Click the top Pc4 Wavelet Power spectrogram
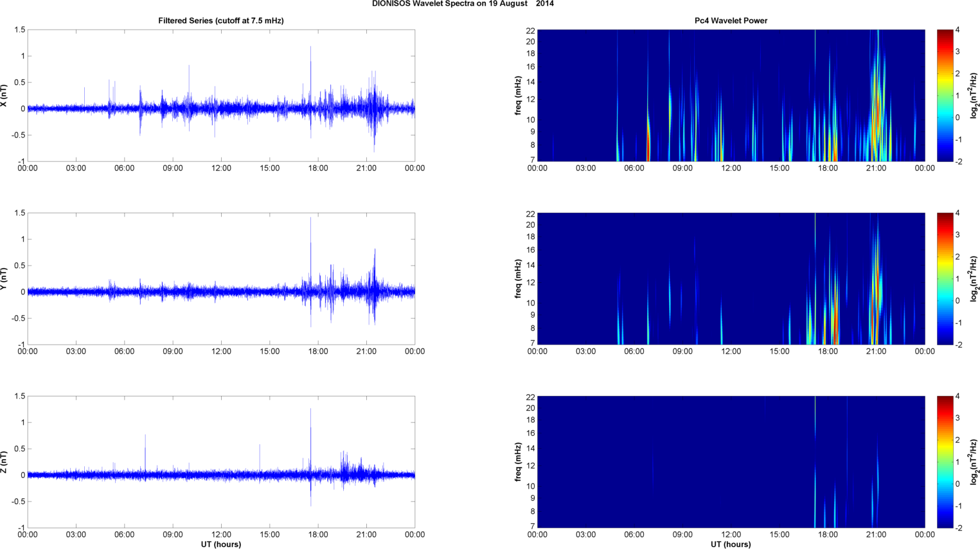Image resolution: width=980 pixels, height=549 pixels. 731,96
